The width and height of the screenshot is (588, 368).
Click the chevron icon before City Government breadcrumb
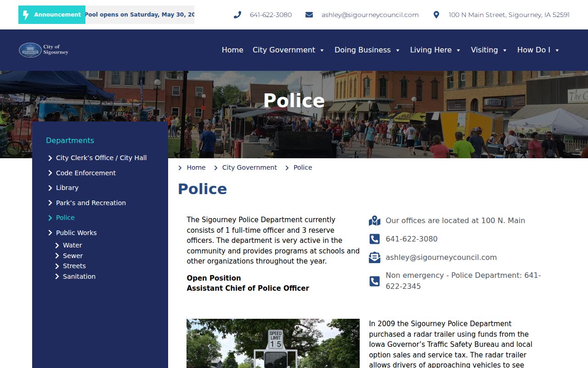pos(216,168)
